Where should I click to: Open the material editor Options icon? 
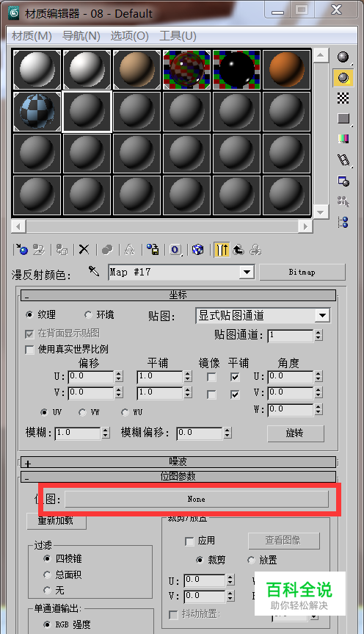click(x=343, y=181)
